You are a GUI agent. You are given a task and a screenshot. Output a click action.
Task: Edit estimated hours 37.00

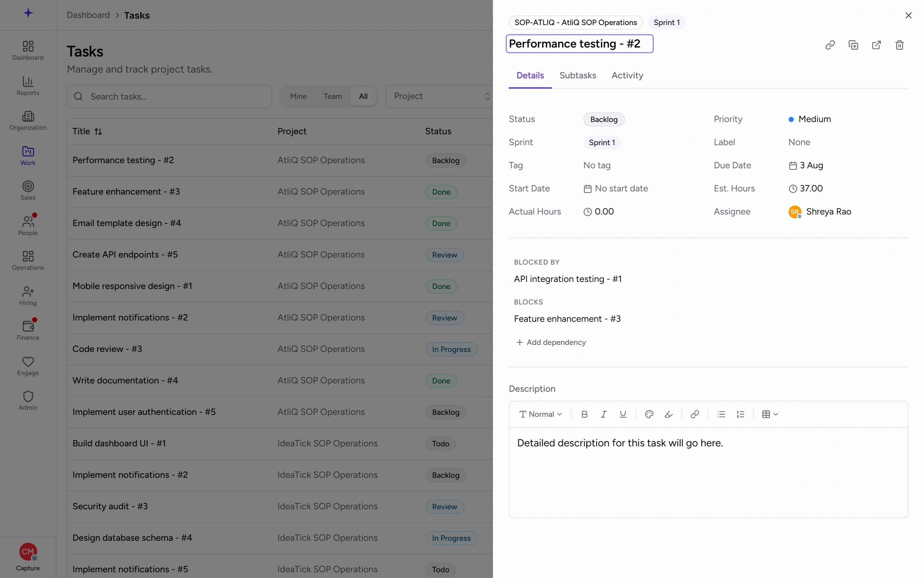pyautogui.click(x=806, y=188)
